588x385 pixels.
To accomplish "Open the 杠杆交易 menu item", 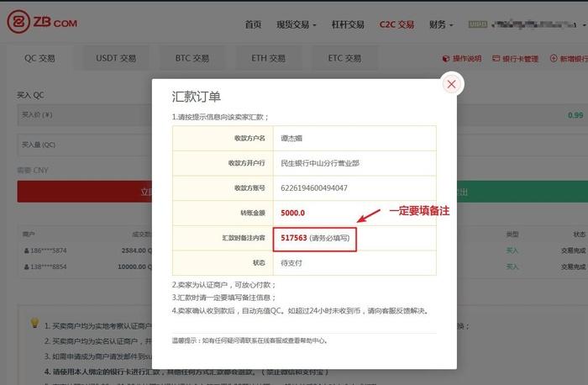I will click(348, 24).
